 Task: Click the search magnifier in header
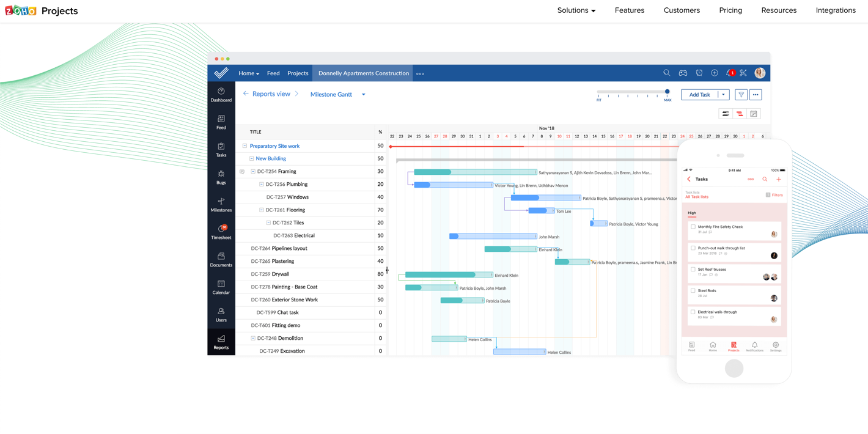coord(667,73)
